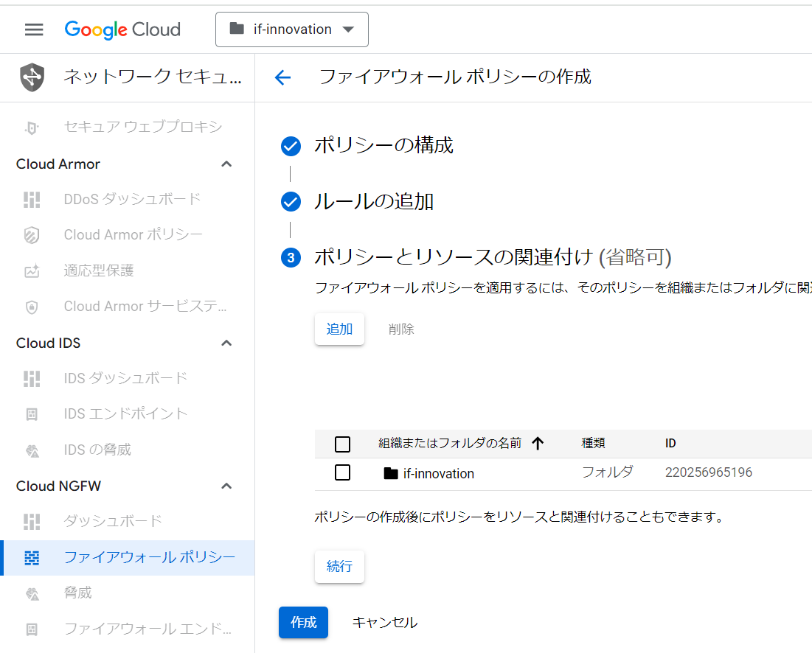The image size is (812, 653).
Task: Check the if-innovation folder row checkbox
Action: (x=342, y=472)
